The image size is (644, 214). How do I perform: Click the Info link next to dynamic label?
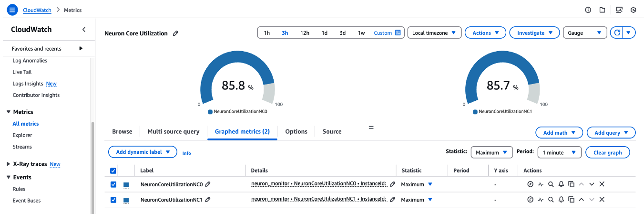click(x=186, y=153)
